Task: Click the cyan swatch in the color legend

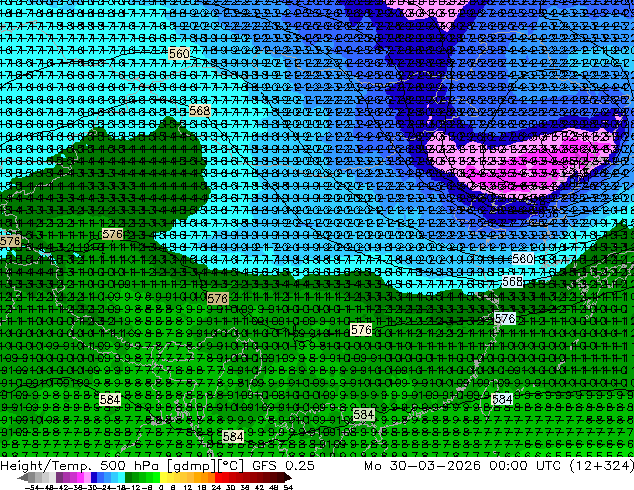Action: tap(121, 478)
